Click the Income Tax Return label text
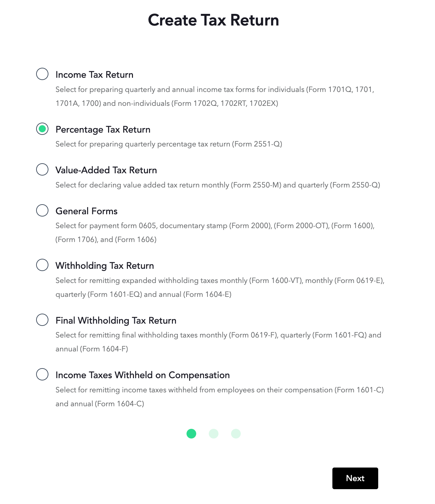This screenshot has height=504, width=435. pos(94,75)
